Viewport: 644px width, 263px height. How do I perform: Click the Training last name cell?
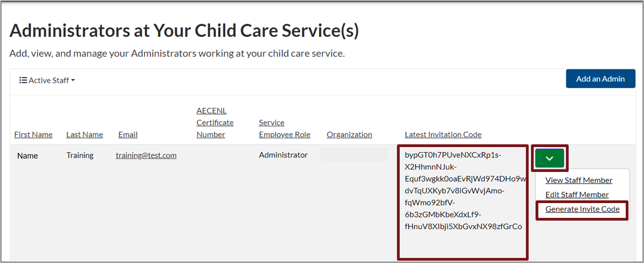point(80,156)
